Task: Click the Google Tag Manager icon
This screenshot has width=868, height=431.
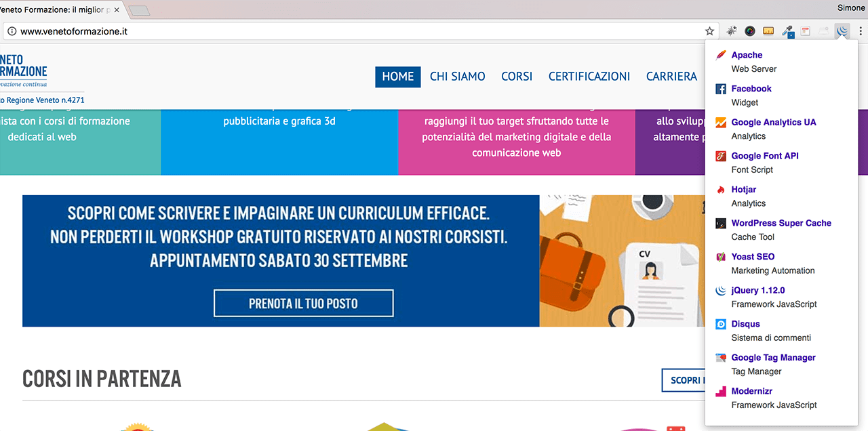Action: click(721, 358)
